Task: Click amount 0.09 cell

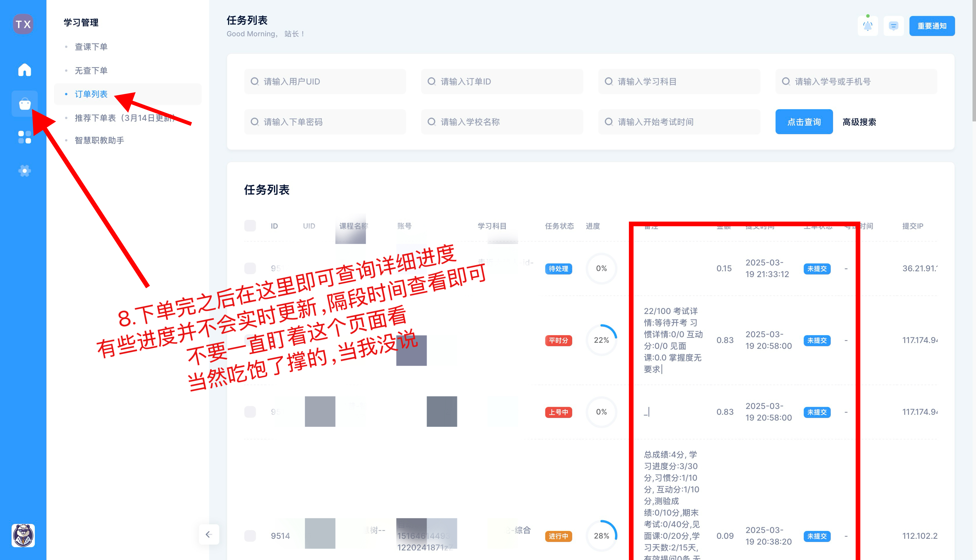Action: (724, 536)
